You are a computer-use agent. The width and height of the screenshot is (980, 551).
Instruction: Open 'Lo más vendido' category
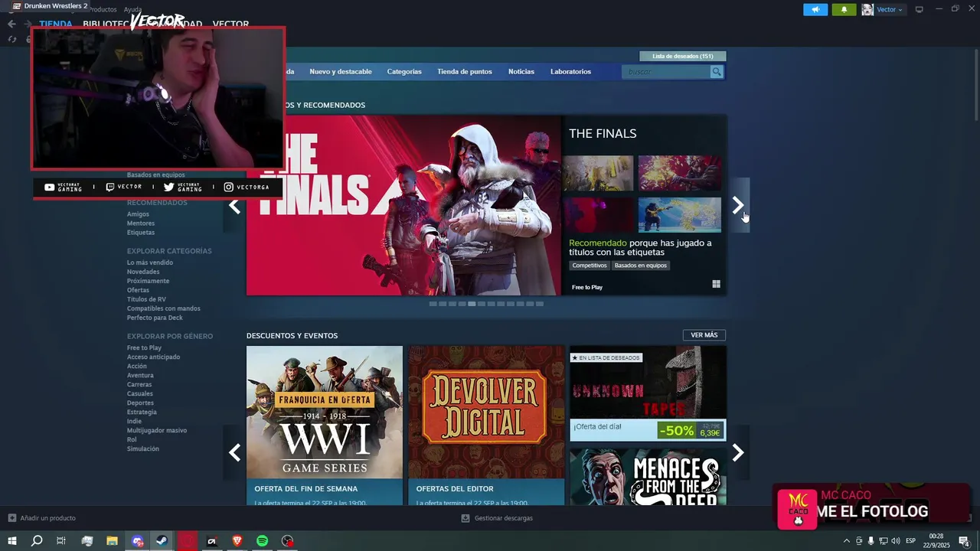pyautogui.click(x=150, y=262)
